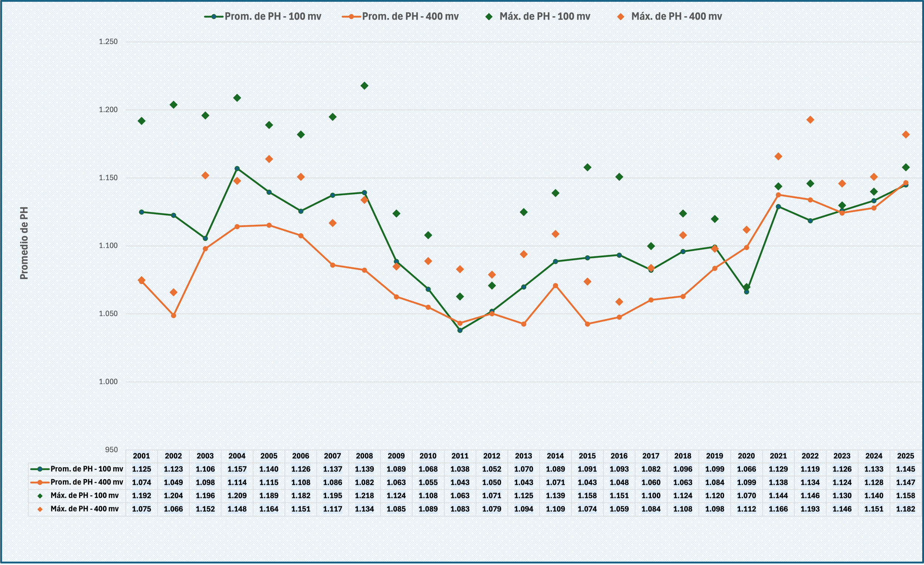This screenshot has width=924, height=565.
Task: Select the 2004 green line peak marker
Action: coord(237,169)
